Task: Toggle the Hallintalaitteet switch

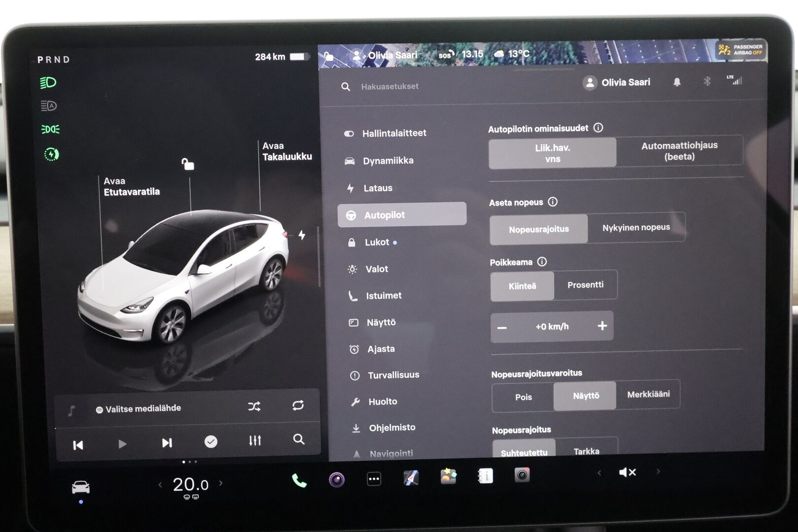Action: 350,133
